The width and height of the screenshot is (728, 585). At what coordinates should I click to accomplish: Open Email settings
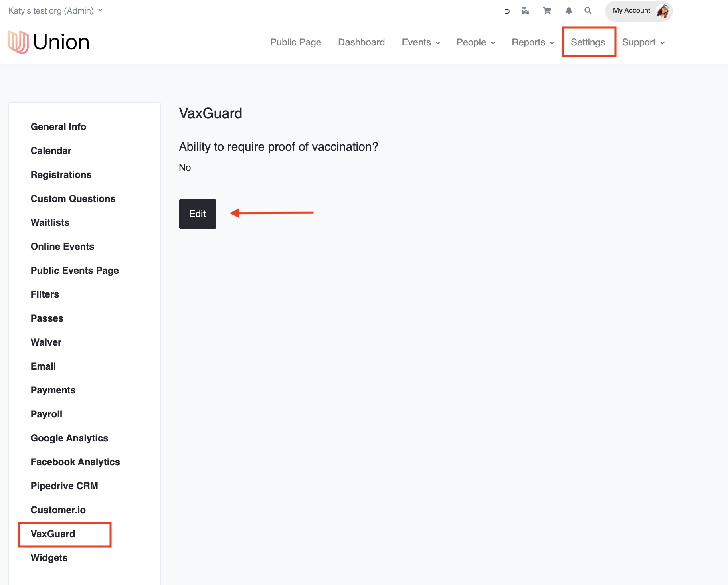43,366
